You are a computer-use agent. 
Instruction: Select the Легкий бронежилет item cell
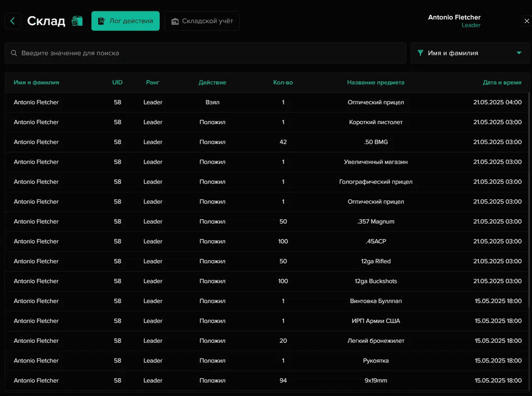pyautogui.click(x=375, y=341)
